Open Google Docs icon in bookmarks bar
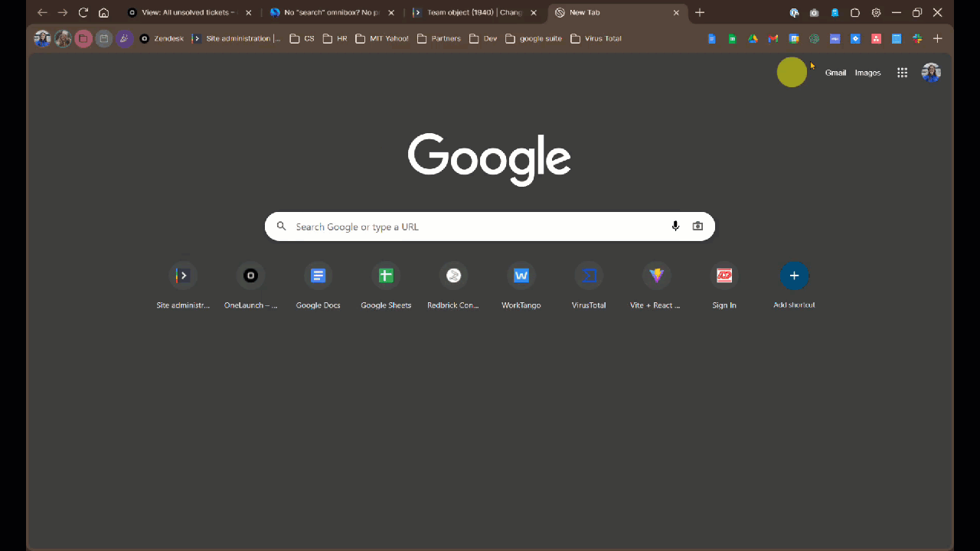Image resolution: width=980 pixels, height=551 pixels. 711,38
